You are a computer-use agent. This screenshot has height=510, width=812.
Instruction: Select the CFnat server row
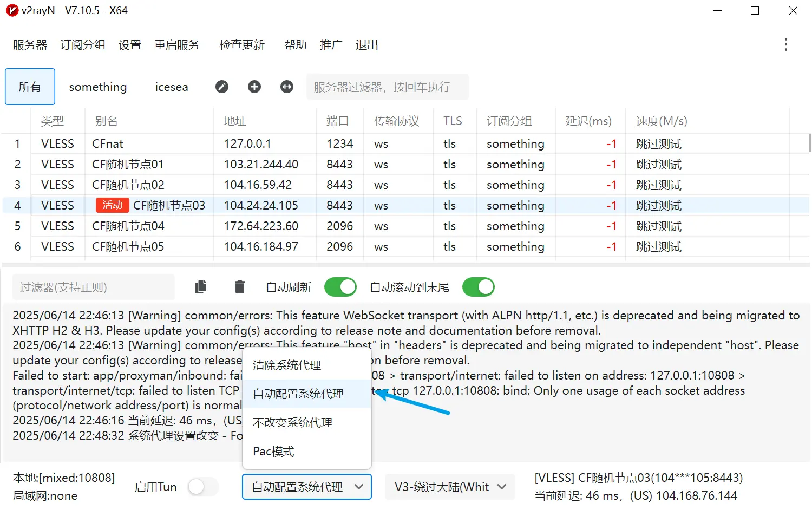click(405, 144)
